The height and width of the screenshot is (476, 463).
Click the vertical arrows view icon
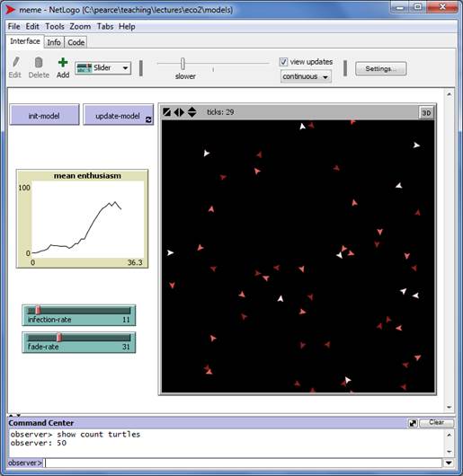(x=191, y=112)
